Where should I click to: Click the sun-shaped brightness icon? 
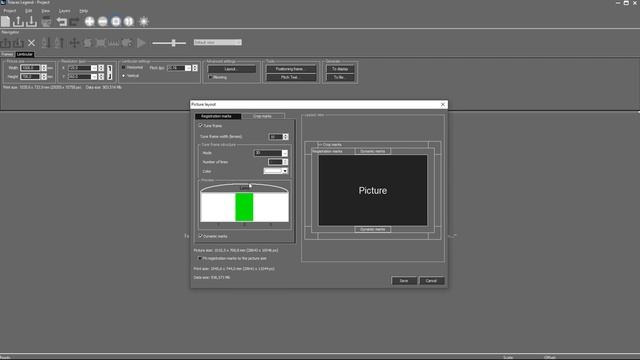coord(144,21)
